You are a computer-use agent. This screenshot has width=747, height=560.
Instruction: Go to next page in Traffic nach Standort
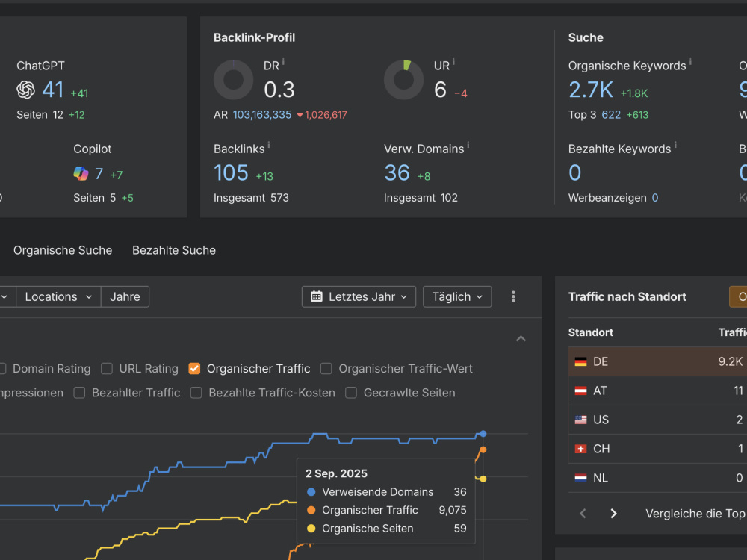click(613, 514)
